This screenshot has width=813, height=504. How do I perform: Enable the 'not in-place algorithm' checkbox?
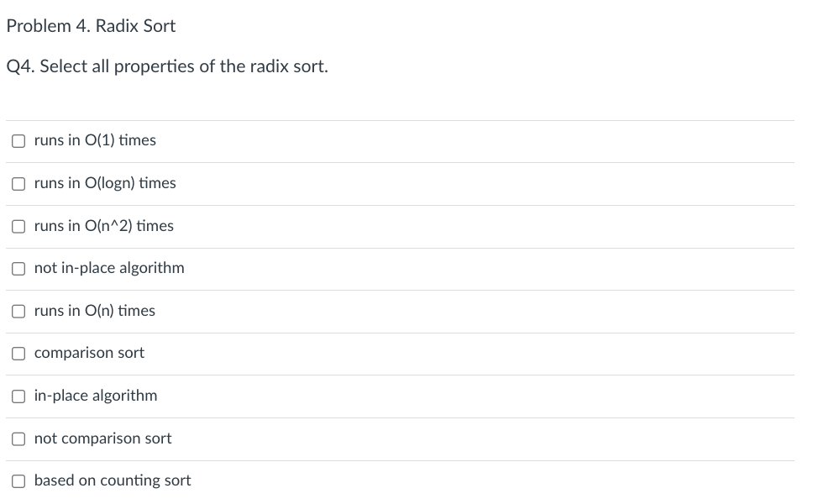click(x=18, y=269)
